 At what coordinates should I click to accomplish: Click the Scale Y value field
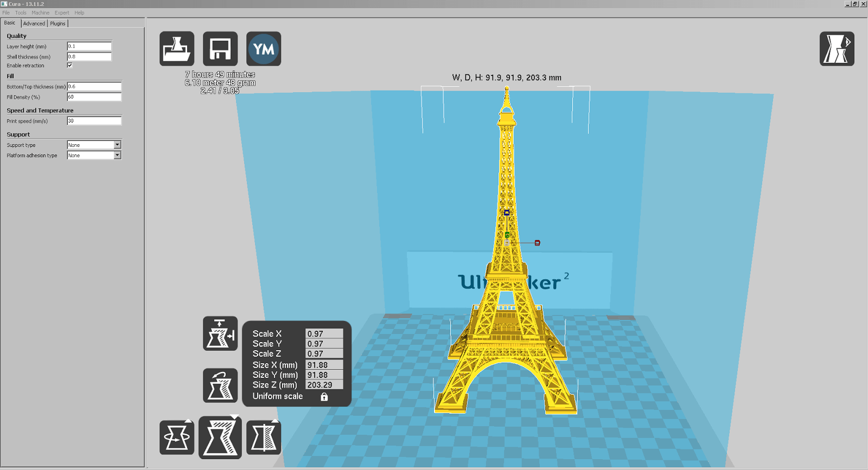tap(324, 344)
